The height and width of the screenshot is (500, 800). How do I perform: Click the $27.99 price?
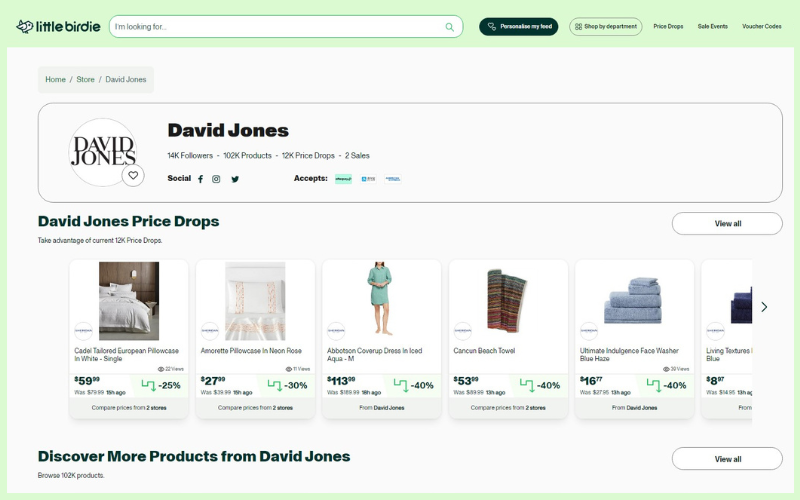pyautogui.click(x=213, y=381)
